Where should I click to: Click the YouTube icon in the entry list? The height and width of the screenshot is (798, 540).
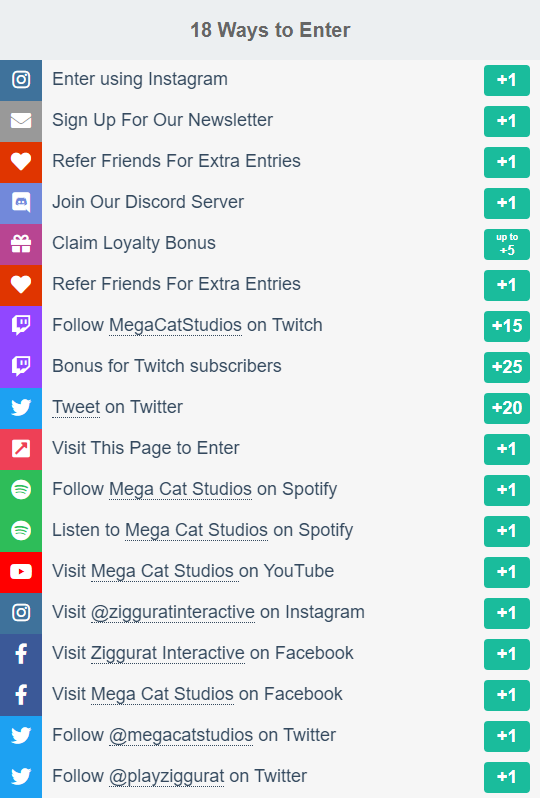click(x=21, y=572)
